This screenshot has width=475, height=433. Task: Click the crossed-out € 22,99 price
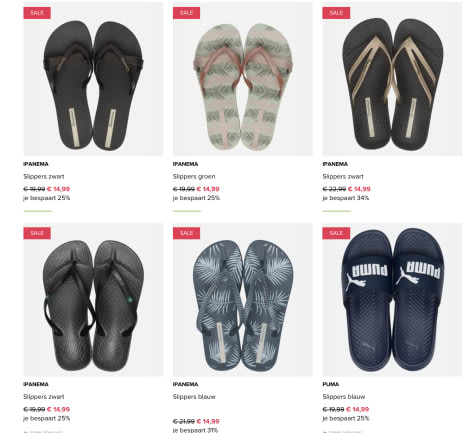(334, 189)
